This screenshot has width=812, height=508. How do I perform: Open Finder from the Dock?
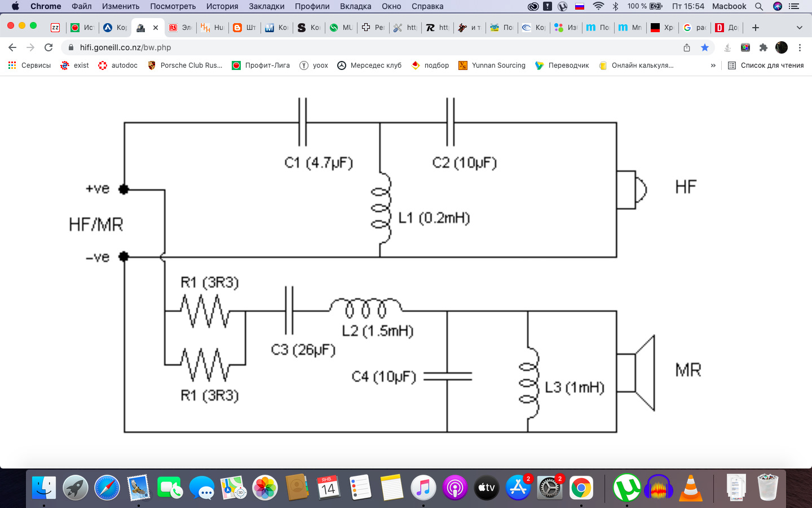pos(44,488)
